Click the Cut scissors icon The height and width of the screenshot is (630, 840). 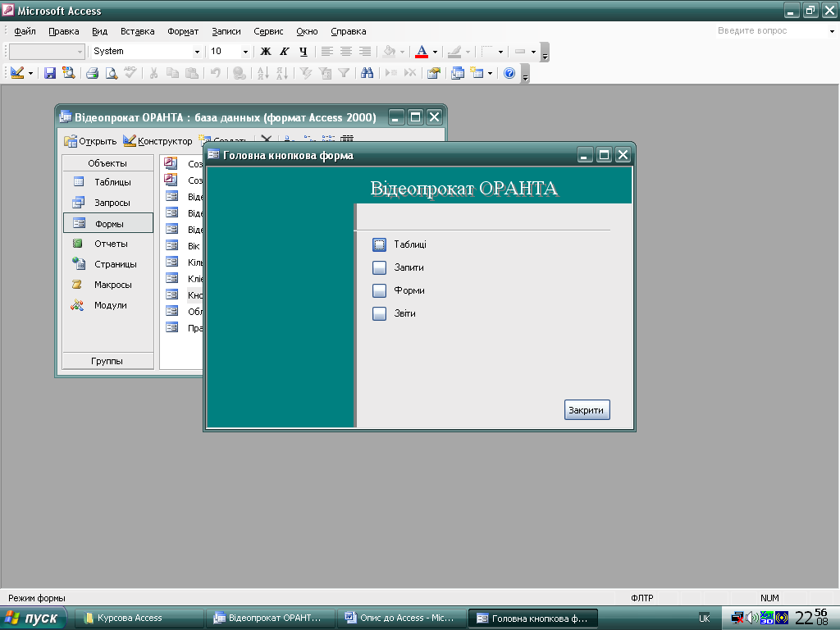pos(153,73)
